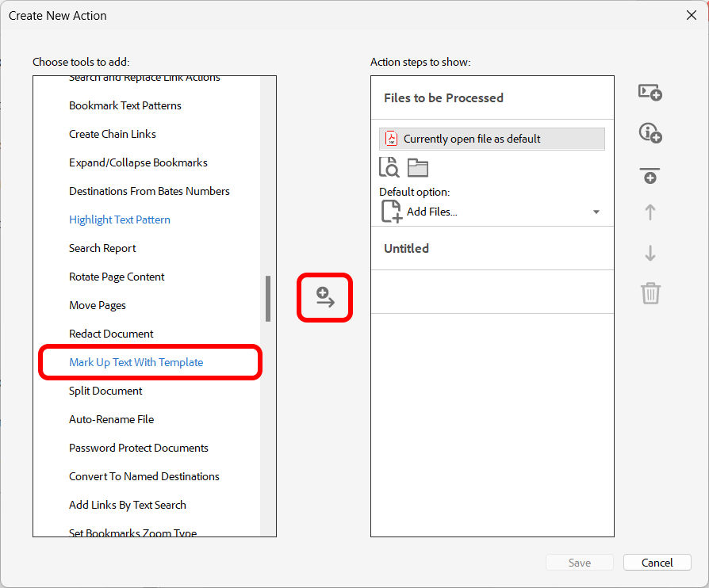The height and width of the screenshot is (588, 709).
Task: Click the Add Instruction icon
Action: tap(650, 133)
